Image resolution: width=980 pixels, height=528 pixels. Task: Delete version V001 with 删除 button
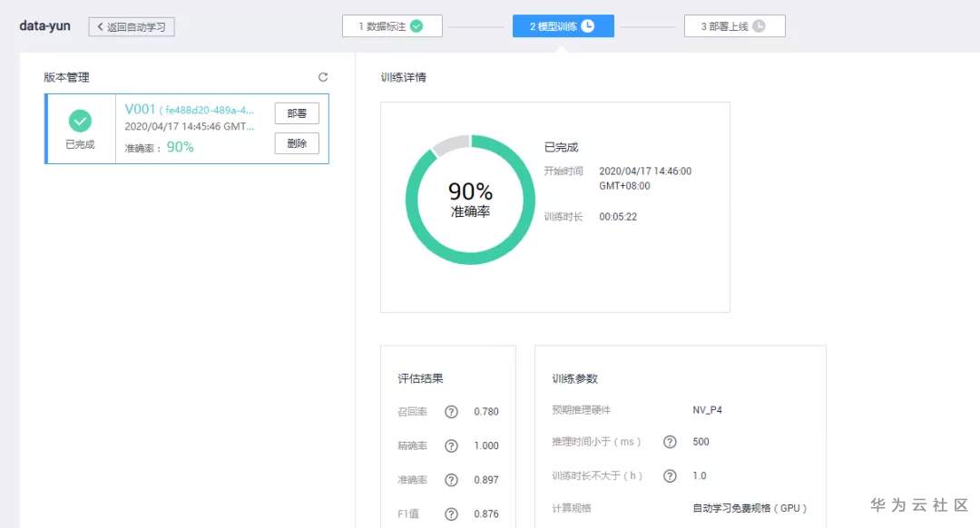[x=297, y=143]
